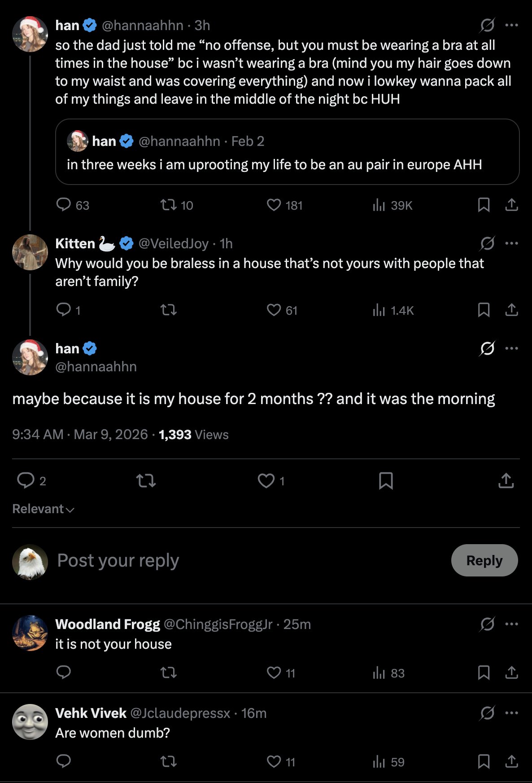Click Woodland Frogg's profile avatar

(x=30, y=633)
